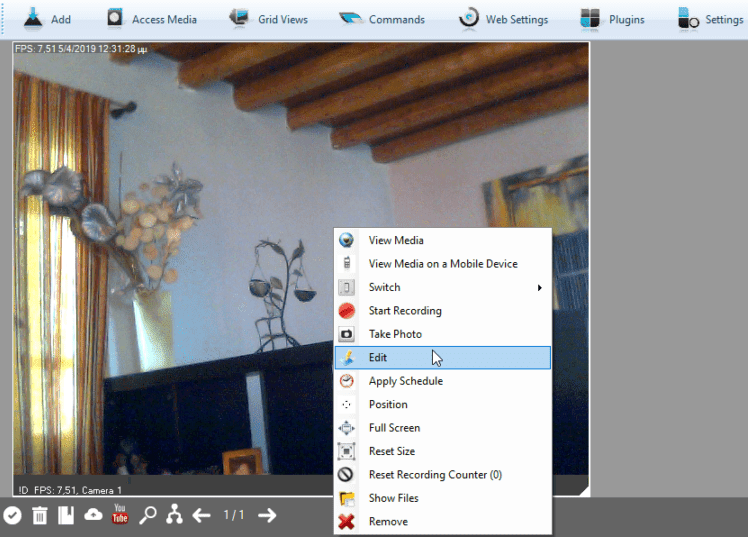This screenshot has width=748, height=537.
Task: Open Web Settings in the toolbar
Action: 503,20
